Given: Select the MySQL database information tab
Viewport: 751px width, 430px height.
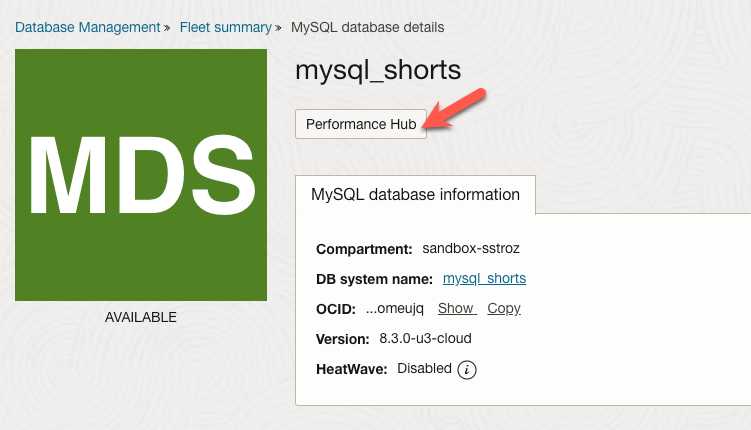Looking at the screenshot, I should 415,194.
